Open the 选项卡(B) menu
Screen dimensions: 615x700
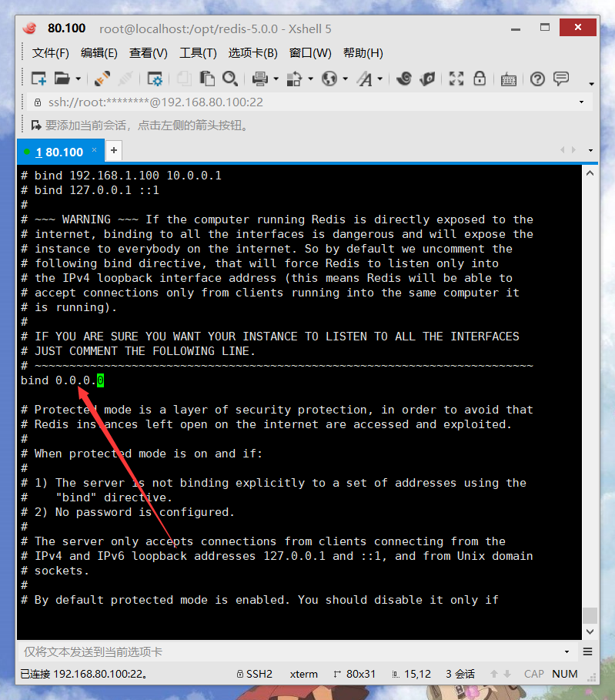253,53
